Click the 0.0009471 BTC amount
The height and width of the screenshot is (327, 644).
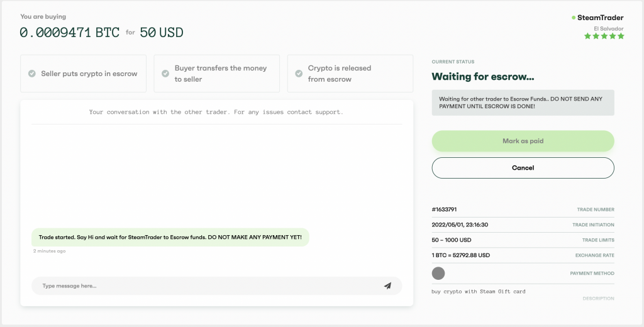(x=69, y=32)
